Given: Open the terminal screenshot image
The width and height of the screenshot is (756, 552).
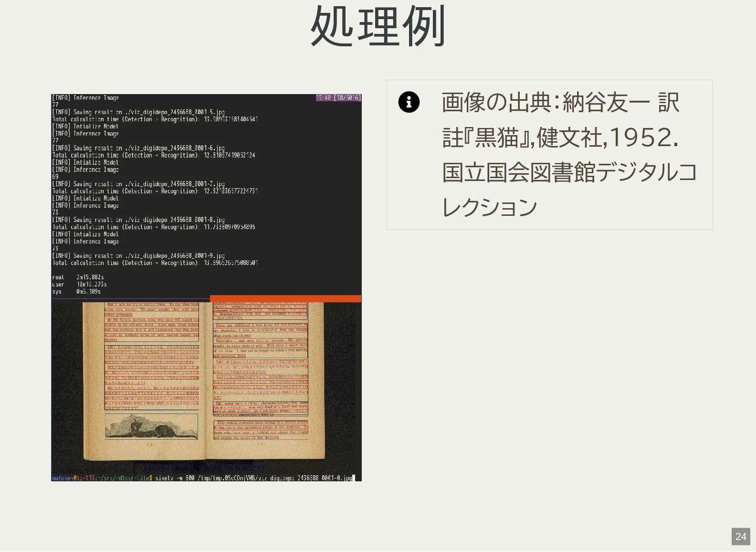Looking at the screenshot, I should pos(206,287).
